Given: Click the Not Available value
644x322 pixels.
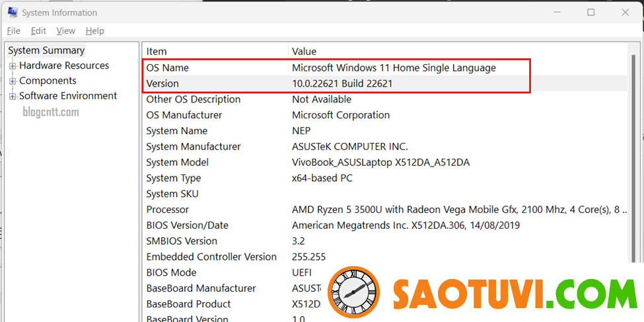Looking at the screenshot, I should (322, 100).
